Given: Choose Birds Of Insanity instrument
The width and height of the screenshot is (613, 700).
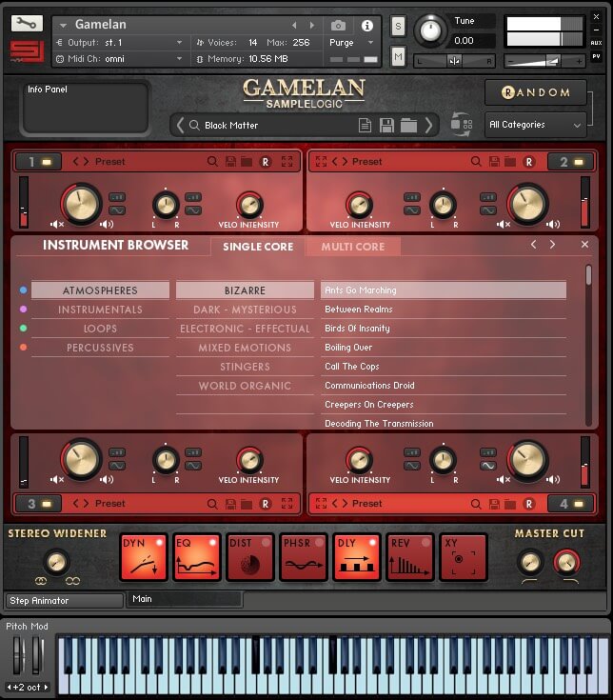Looking at the screenshot, I should (x=444, y=329).
